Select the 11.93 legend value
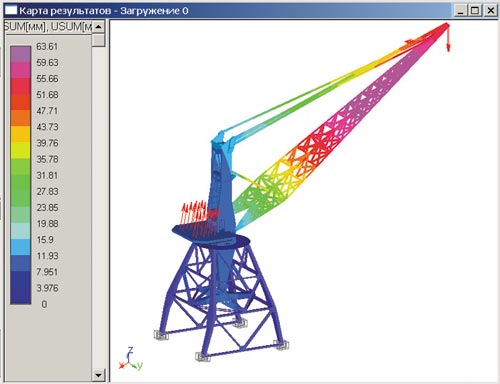This screenshot has width=500, height=384. 47,256
